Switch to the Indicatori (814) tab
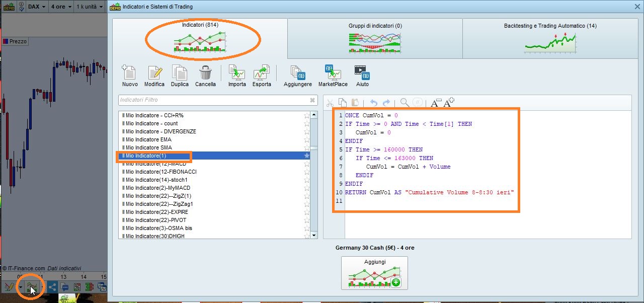The image size is (644, 303). [200, 38]
